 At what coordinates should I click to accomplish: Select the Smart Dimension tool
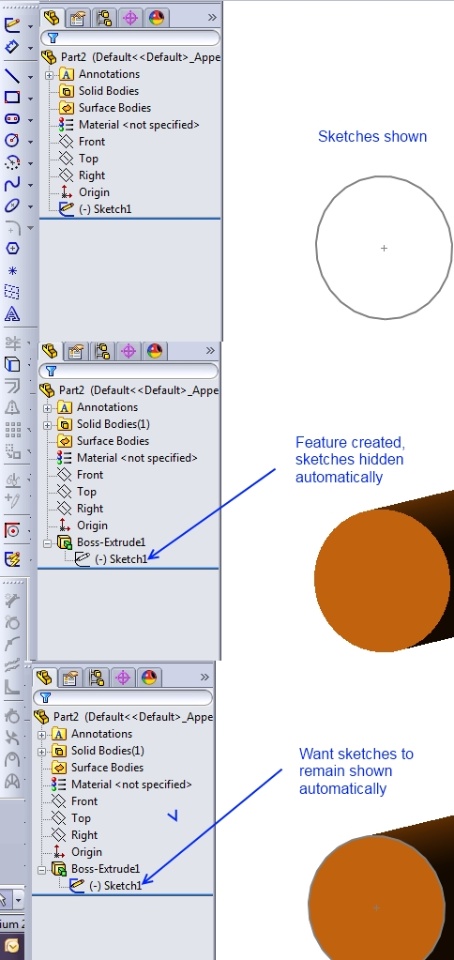point(12,47)
